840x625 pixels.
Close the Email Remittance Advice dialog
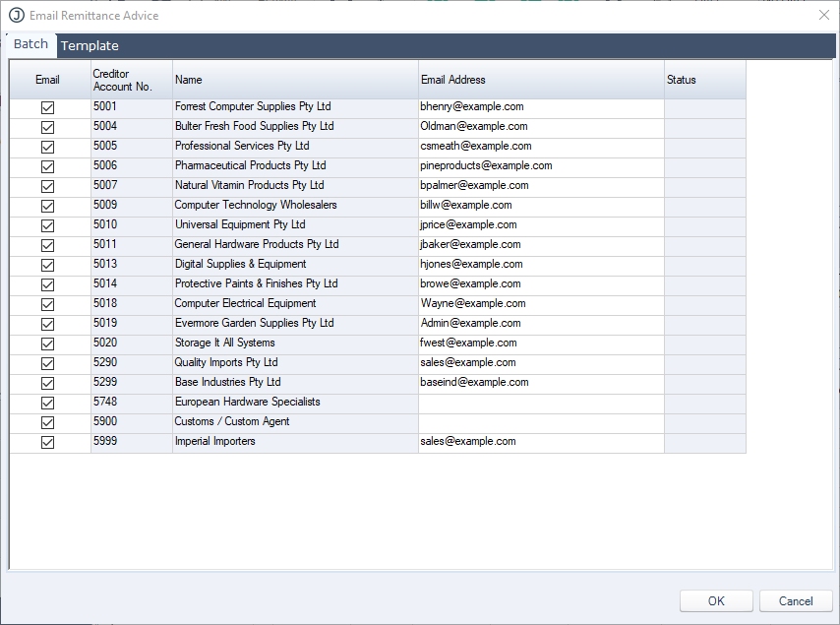point(823,16)
